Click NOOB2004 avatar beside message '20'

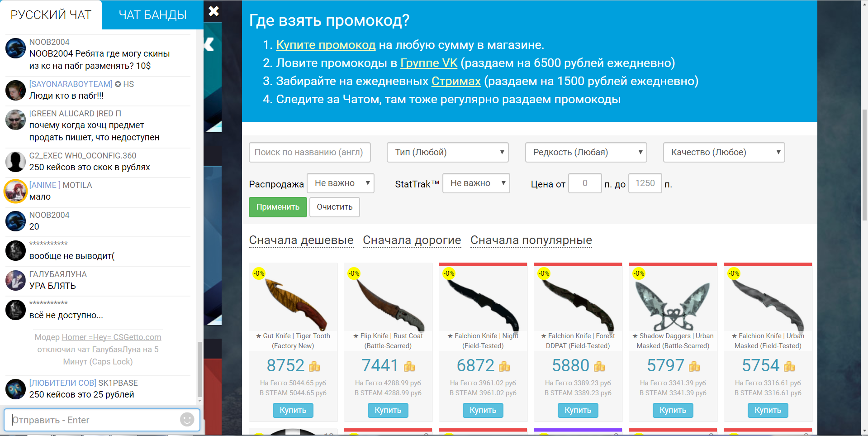[15, 221]
